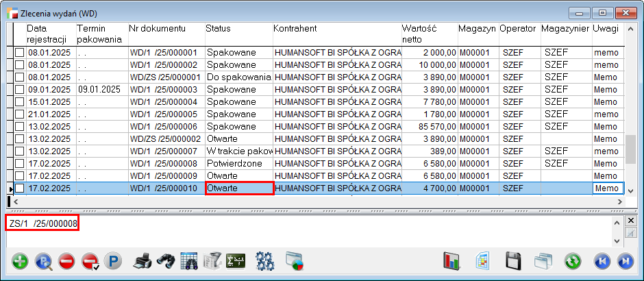Viewport: 644px width, 281px height.
Task: Click the green plus add button
Action: click(x=21, y=261)
